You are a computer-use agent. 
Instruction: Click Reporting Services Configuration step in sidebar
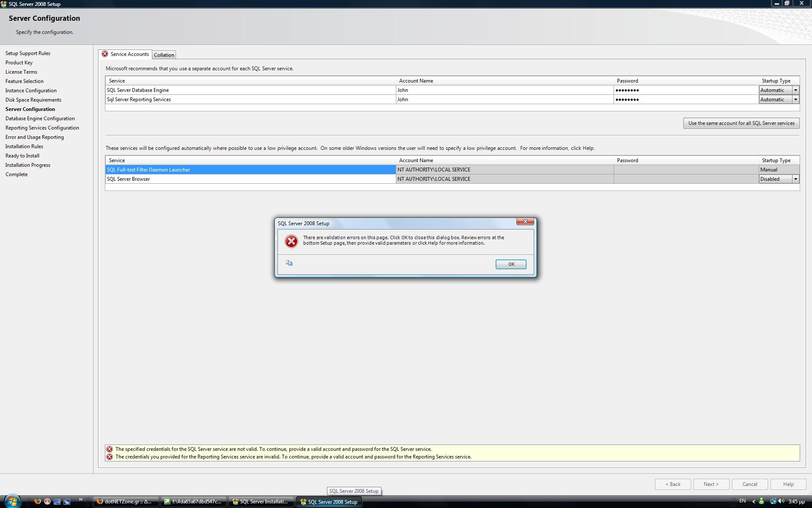(42, 128)
